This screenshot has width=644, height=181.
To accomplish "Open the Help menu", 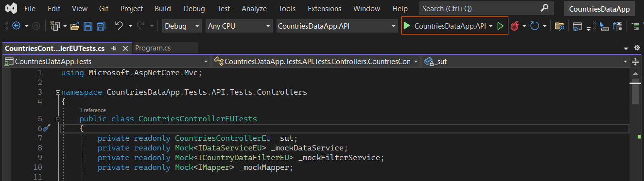I will click(x=400, y=9).
